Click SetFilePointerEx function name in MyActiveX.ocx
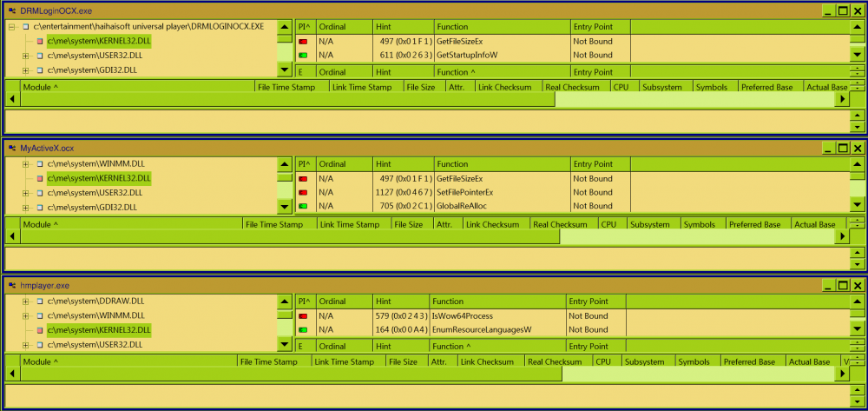Image resolution: width=868 pixels, height=411 pixels. (464, 193)
